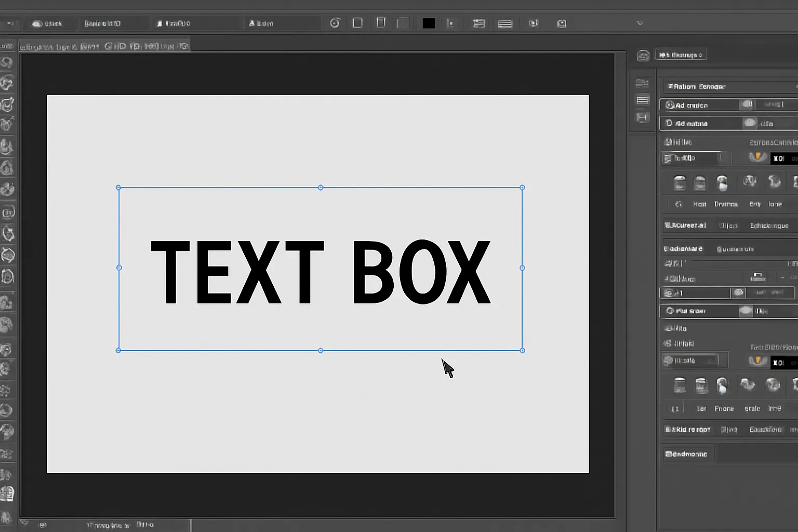Open the "Tnstllo" dropdown in right panel

(696, 158)
